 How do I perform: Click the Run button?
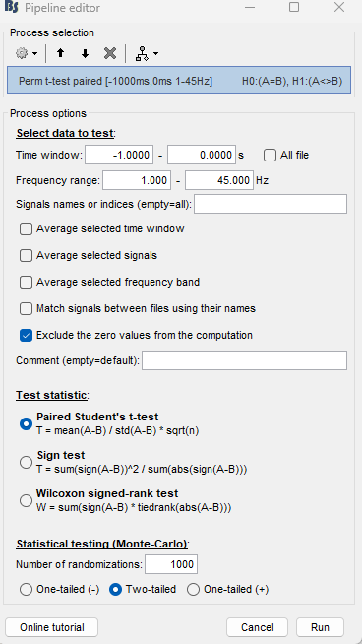coord(320,627)
